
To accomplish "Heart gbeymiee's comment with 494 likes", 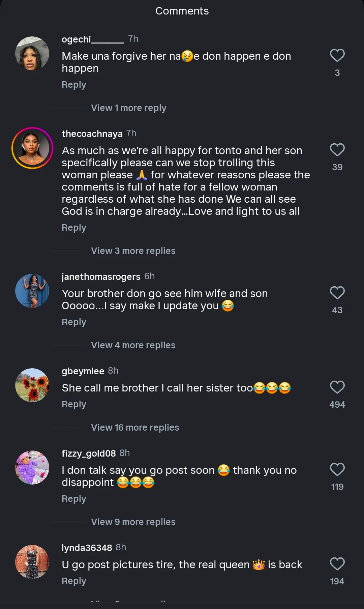I will click(x=337, y=387).
